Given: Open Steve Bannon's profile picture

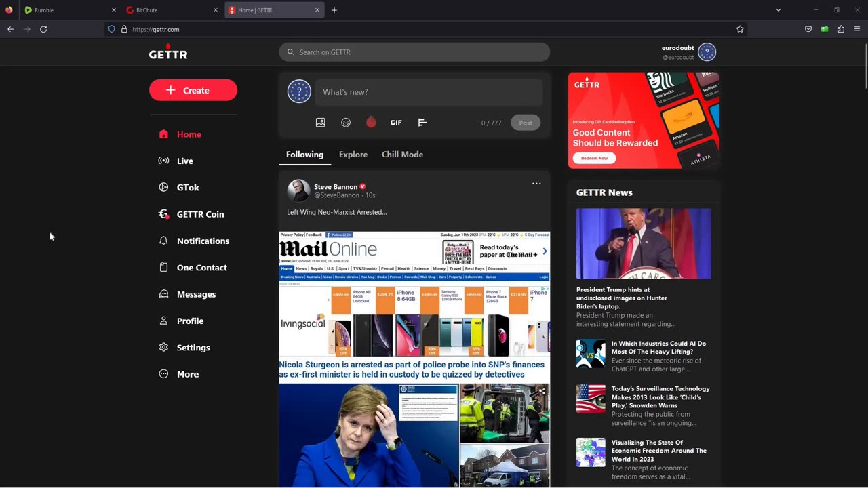Looking at the screenshot, I should (298, 190).
